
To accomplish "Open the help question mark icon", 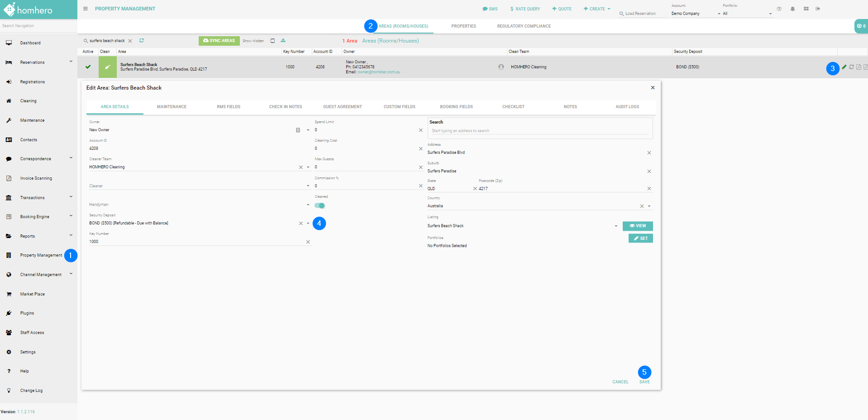I will (x=779, y=9).
